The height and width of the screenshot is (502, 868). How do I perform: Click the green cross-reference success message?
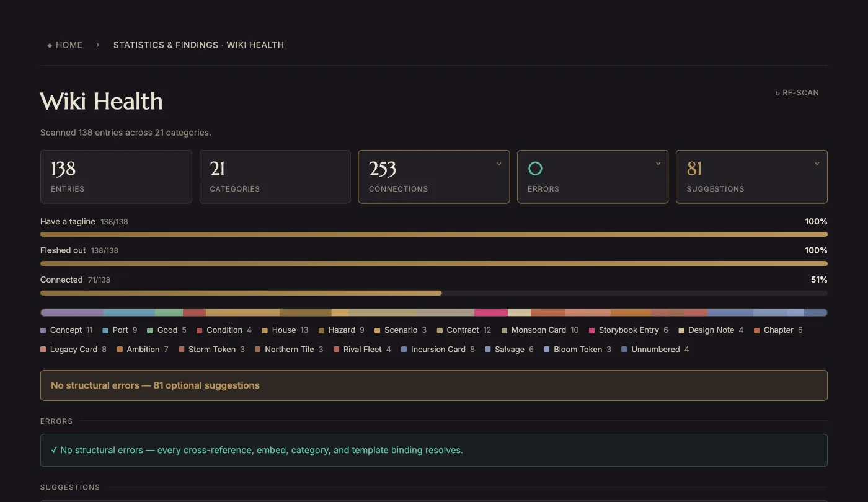pos(434,450)
